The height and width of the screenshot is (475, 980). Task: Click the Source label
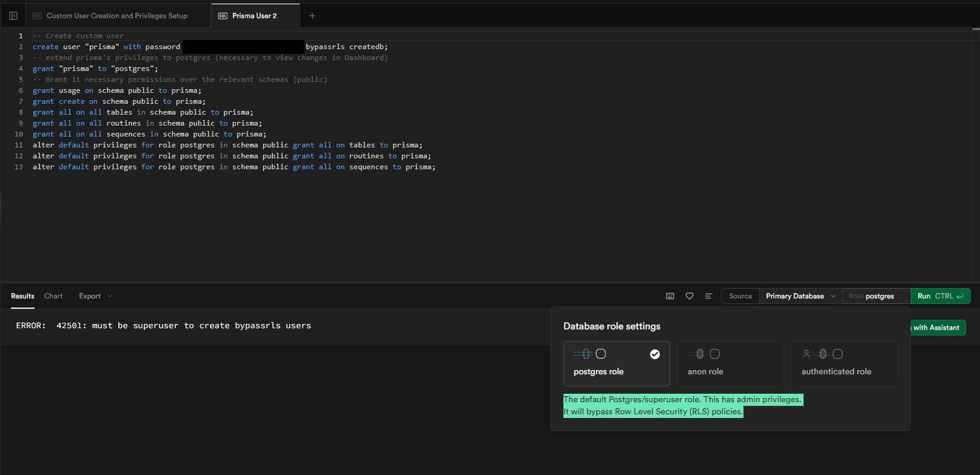[740, 296]
